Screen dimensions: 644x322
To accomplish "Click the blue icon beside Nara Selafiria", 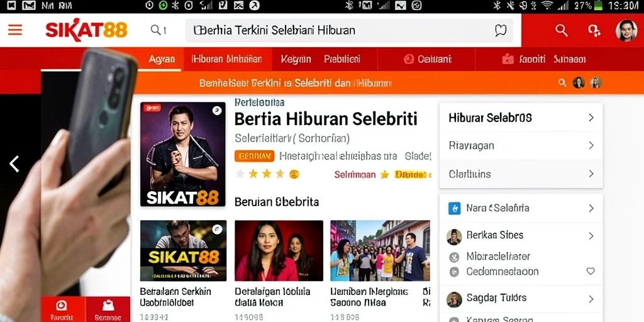I will (454, 208).
